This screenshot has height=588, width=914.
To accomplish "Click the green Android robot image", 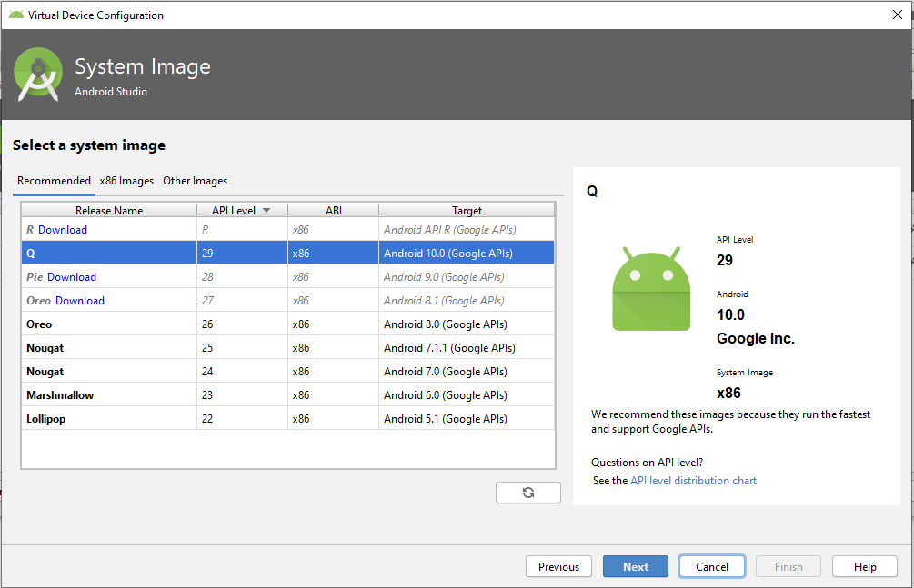I will click(651, 289).
